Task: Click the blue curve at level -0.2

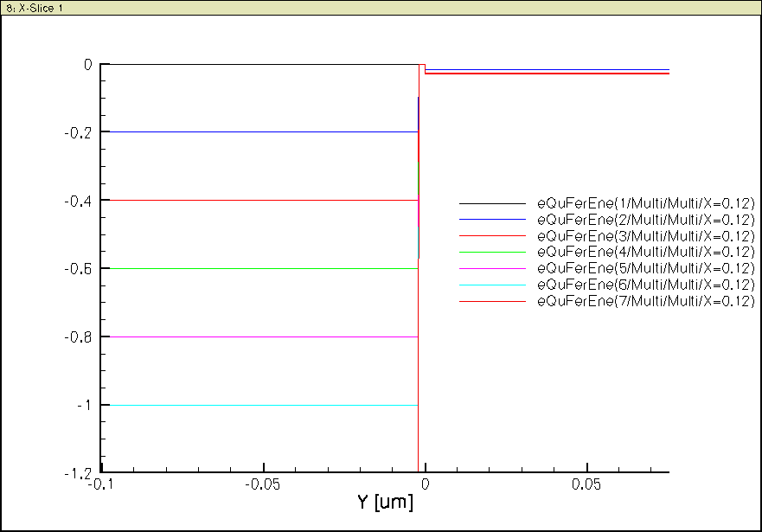Action: tap(264, 131)
